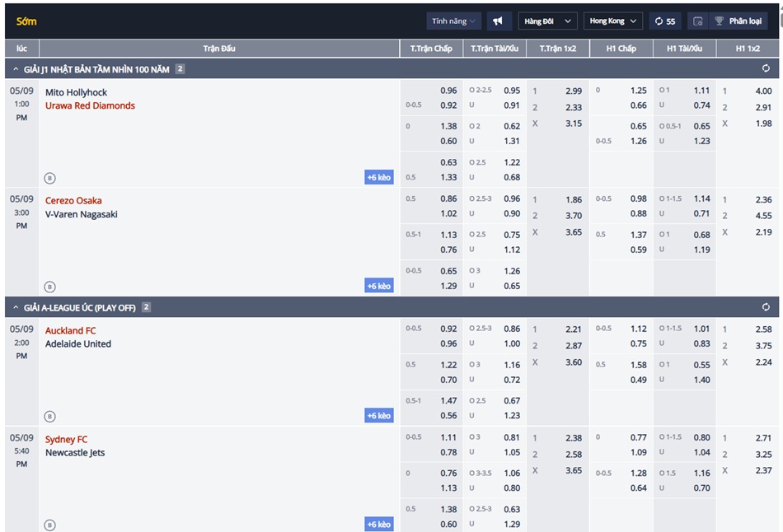The height and width of the screenshot is (532, 783).
Task: Open Sydney FC team name
Action: [66, 440]
